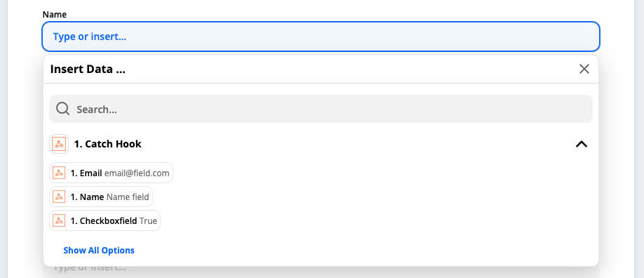This screenshot has height=278, width=644.
Task: Click the webhook icon beside 1. Catch Hook
Action: [x=59, y=144]
